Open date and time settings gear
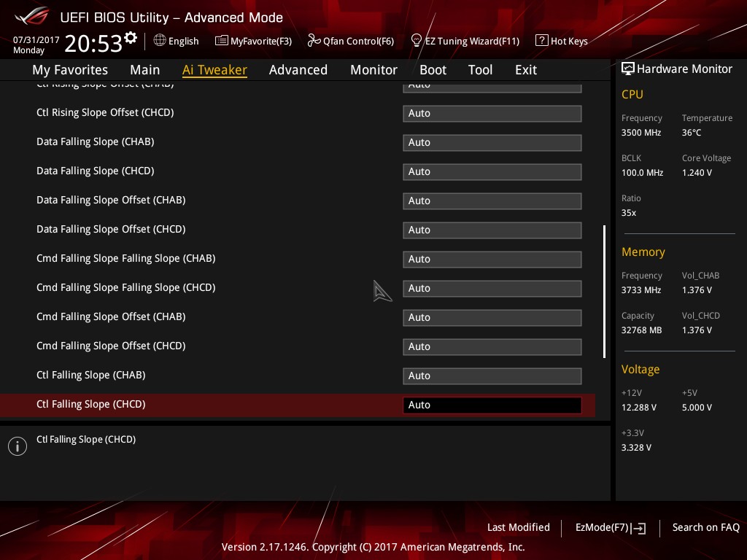Viewport: 747px width, 560px height. (x=131, y=38)
